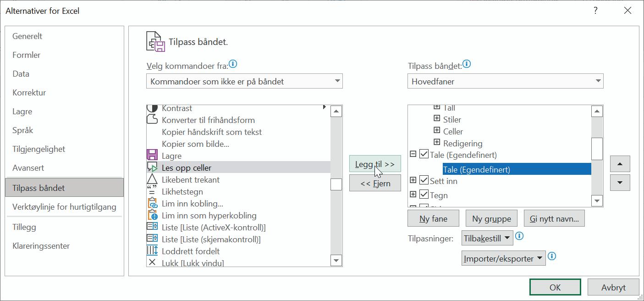The height and width of the screenshot is (301, 644).
Task: Open Verktøylinje for hurtigtilgang category
Action: [x=64, y=207]
